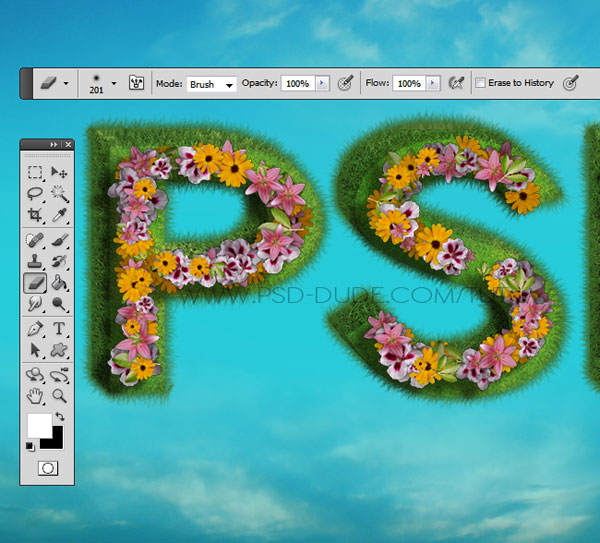Select the Horizontal Type tool
The height and width of the screenshot is (543, 600).
pyautogui.click(x=59, y=329)
